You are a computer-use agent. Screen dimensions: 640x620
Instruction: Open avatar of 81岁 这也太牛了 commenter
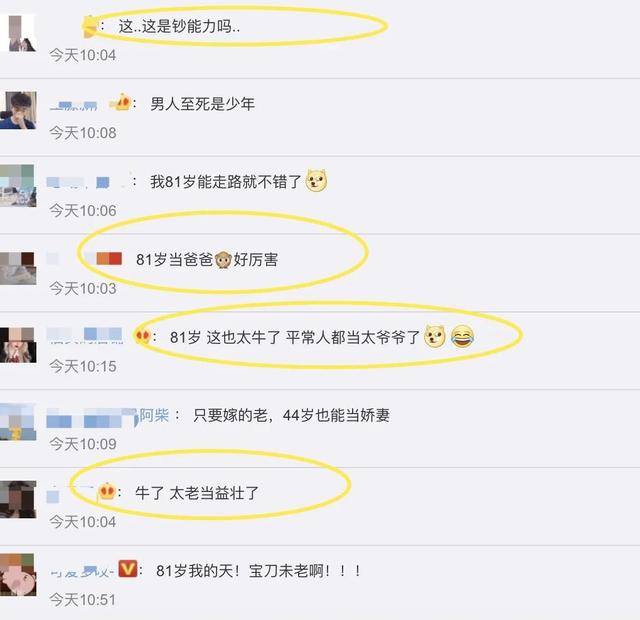pos(18,345)
